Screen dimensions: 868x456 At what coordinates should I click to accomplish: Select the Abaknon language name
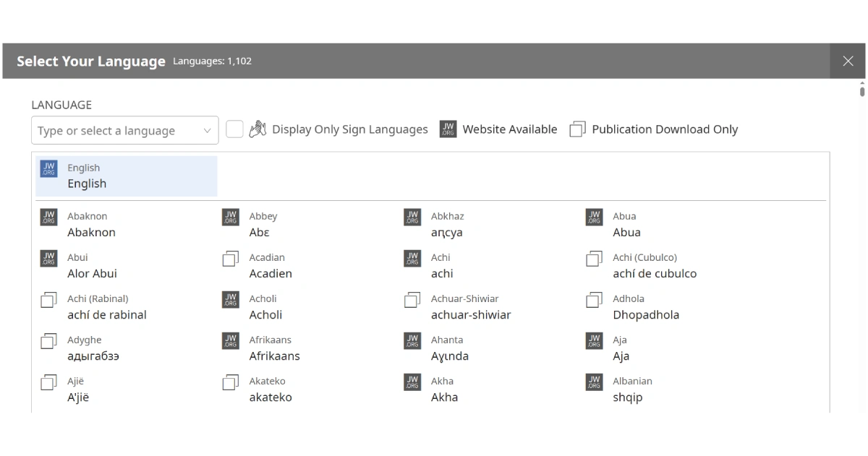91,233
